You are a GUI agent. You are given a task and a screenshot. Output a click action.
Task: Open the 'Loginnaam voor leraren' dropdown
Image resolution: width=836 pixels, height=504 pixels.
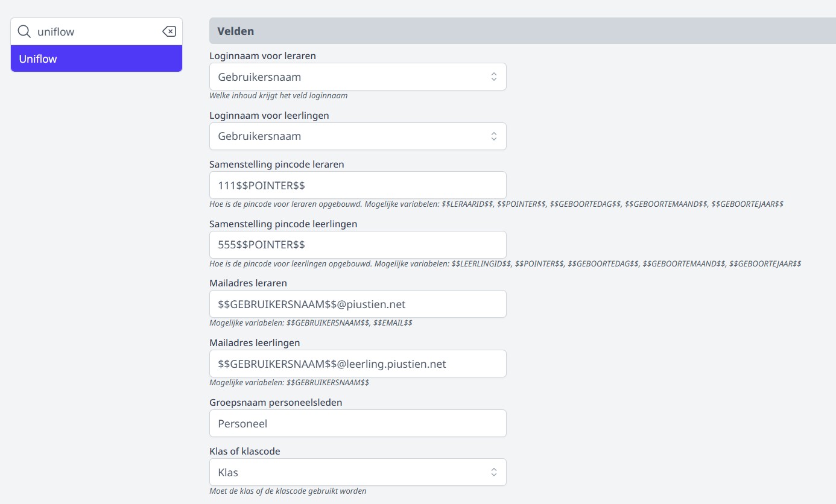[358, 76]
